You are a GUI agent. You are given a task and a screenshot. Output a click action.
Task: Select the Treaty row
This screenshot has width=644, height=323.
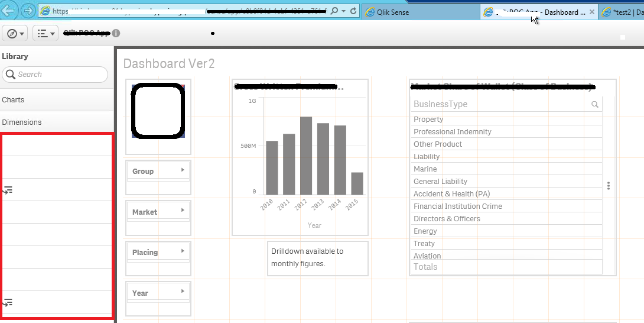(x=506, y=244)
